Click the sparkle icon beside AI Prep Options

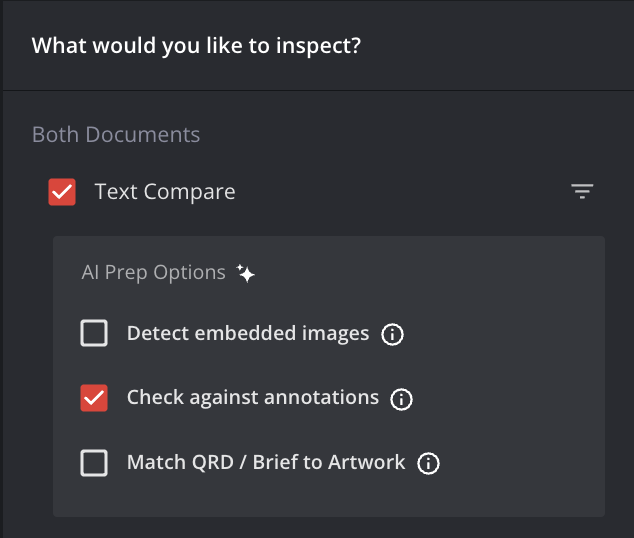pos(246,273)
